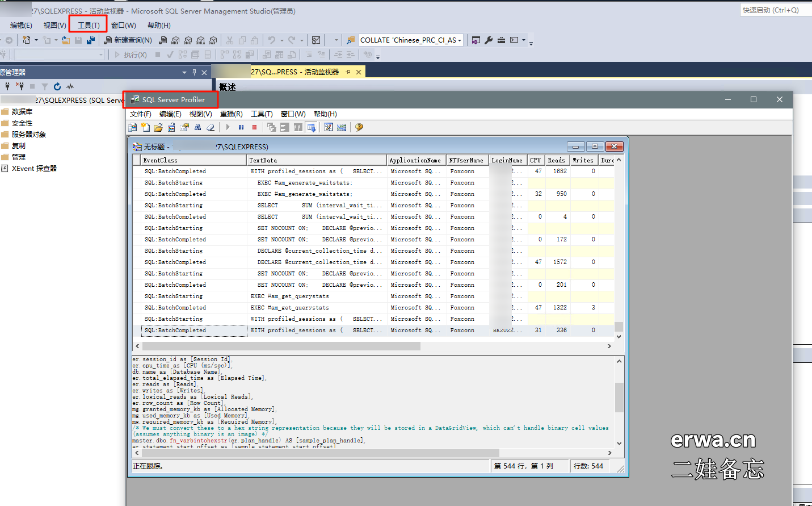812x506 pixels.
Task: Open 视图(V) menu in SSMS
Action: (55, 26)
